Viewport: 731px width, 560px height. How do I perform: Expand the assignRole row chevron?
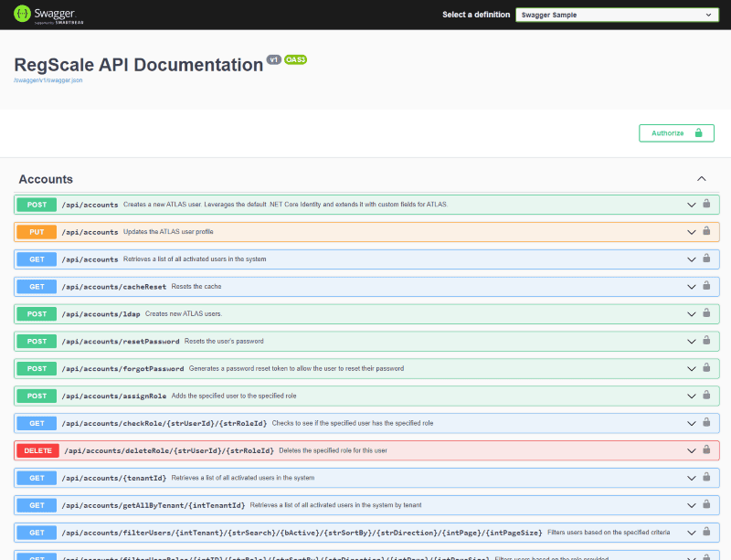tap(692, 396)
